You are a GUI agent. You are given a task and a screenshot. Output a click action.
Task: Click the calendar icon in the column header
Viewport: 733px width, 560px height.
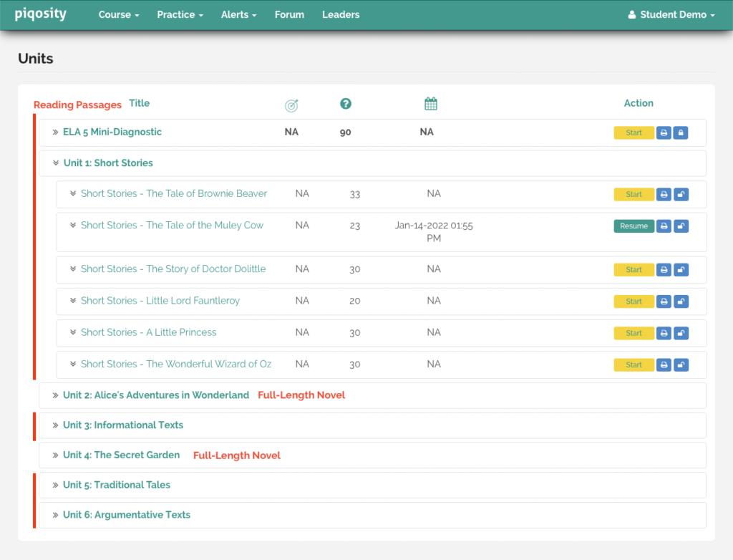[430, 105]
